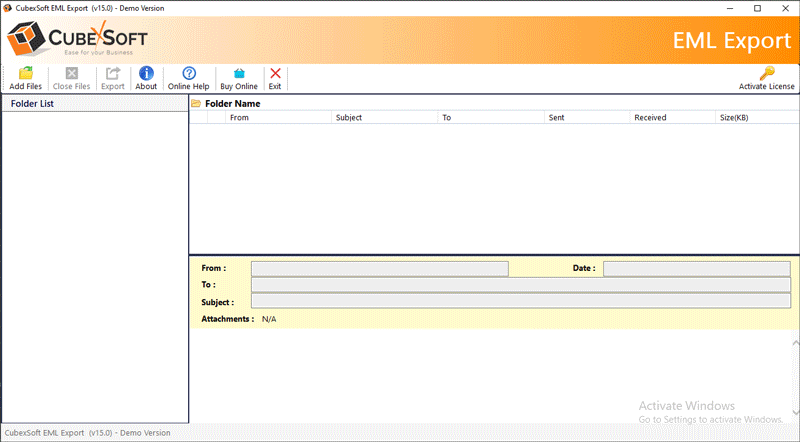
Task: Sort emails by the From column
Action: pyautogui.click(x=278, y=117)
